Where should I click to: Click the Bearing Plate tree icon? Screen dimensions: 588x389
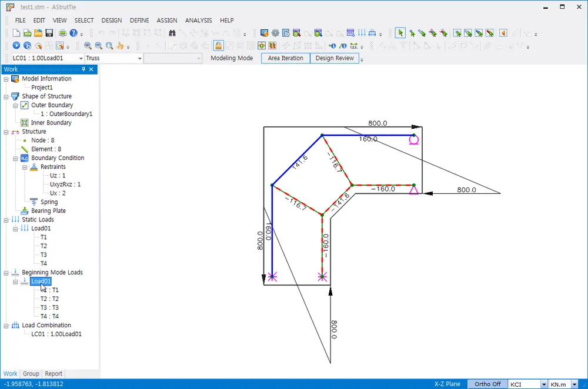tap(24, 211)
